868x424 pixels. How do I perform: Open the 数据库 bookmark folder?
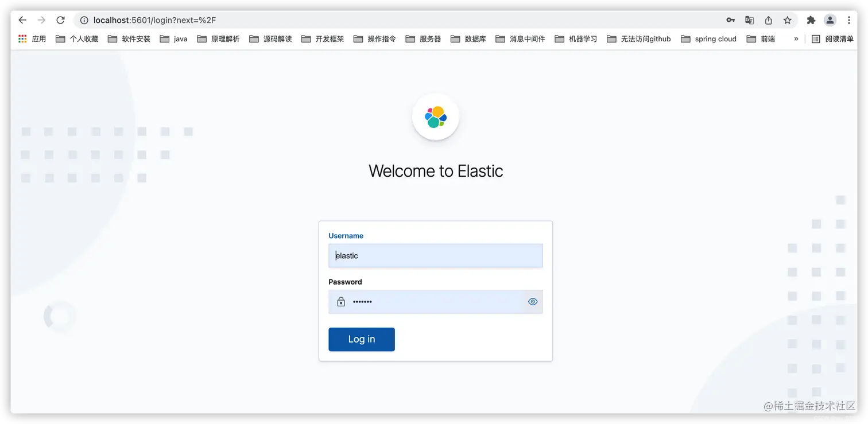point(468,39)
